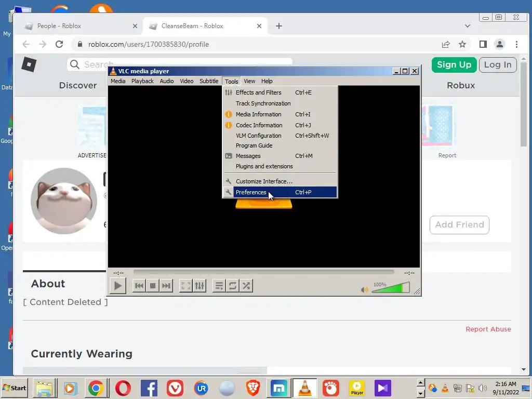Click Chrome page vertical scrollbar
Screen dimensions: 532x399
tap(524, 105)
